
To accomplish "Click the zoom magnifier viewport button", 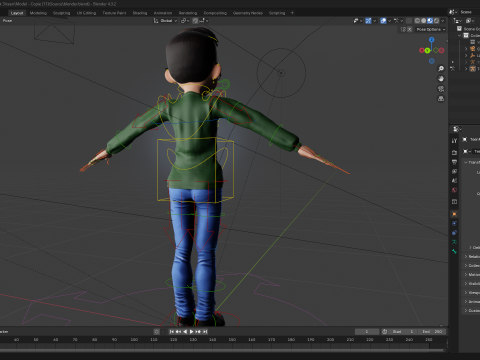I will click(x=441, y=69).
